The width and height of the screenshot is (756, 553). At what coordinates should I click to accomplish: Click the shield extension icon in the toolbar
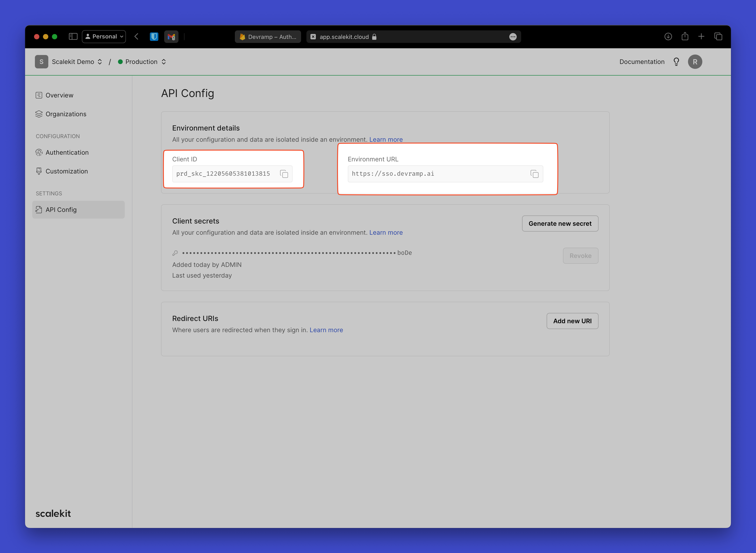coord(154,36)
